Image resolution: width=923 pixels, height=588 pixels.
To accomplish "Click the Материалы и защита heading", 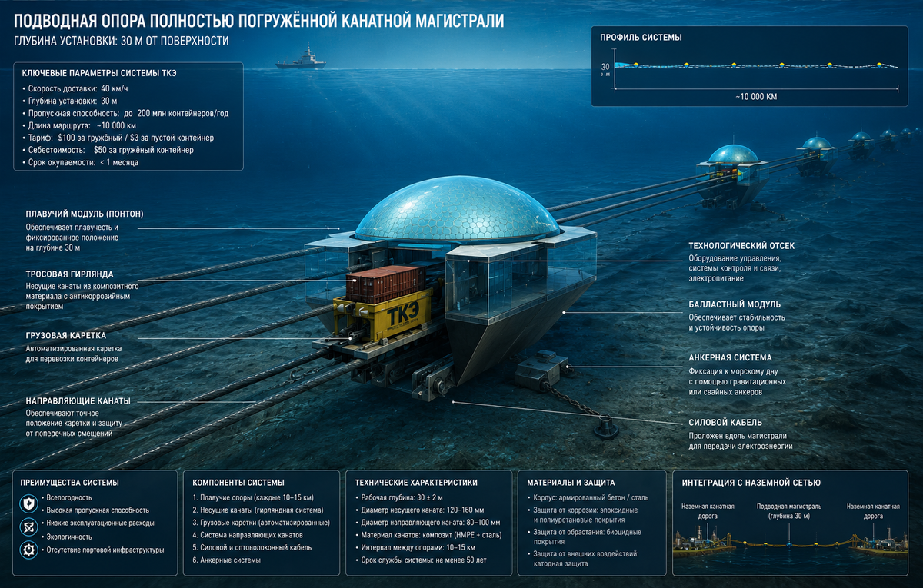I will click(x=571, y=483).
